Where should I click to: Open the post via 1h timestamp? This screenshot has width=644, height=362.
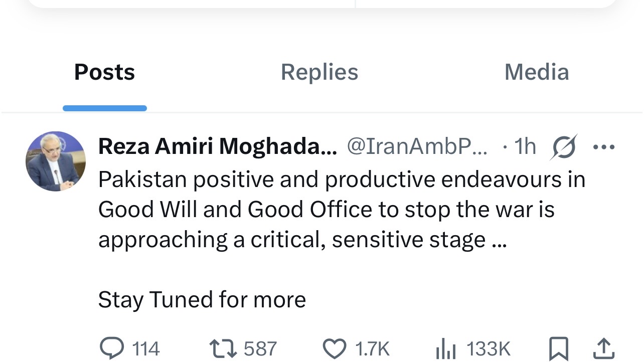point(525,147)
